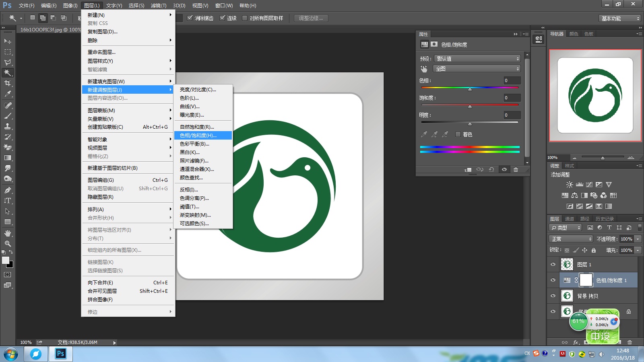Click the 调整边缘... refine edge button
Screen dimensions: 644x362
[311, 18]
